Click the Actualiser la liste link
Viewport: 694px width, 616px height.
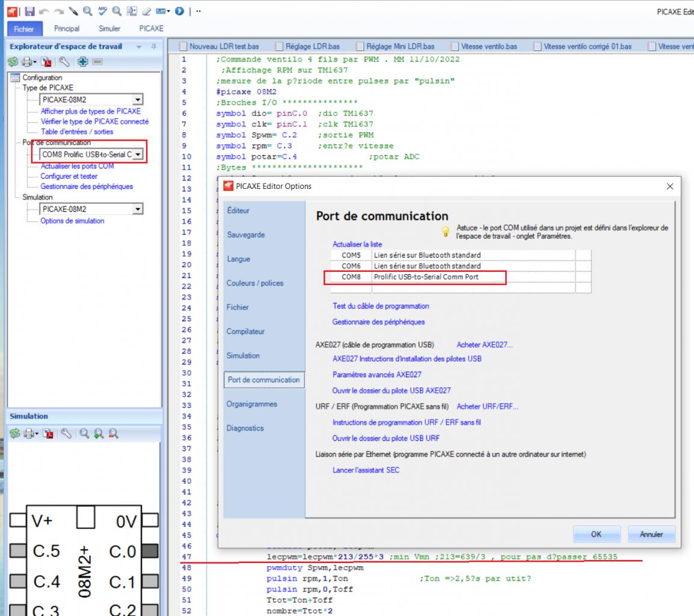(x=357, y=244)
